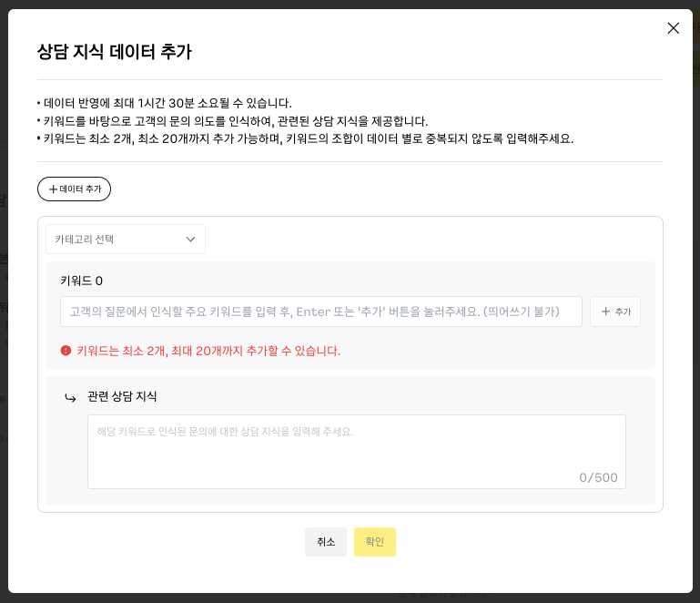The width and height of the screenshot is (700, 603).
Task: Click the plus icon in 데이터 추가
Action: pos(53,189)
